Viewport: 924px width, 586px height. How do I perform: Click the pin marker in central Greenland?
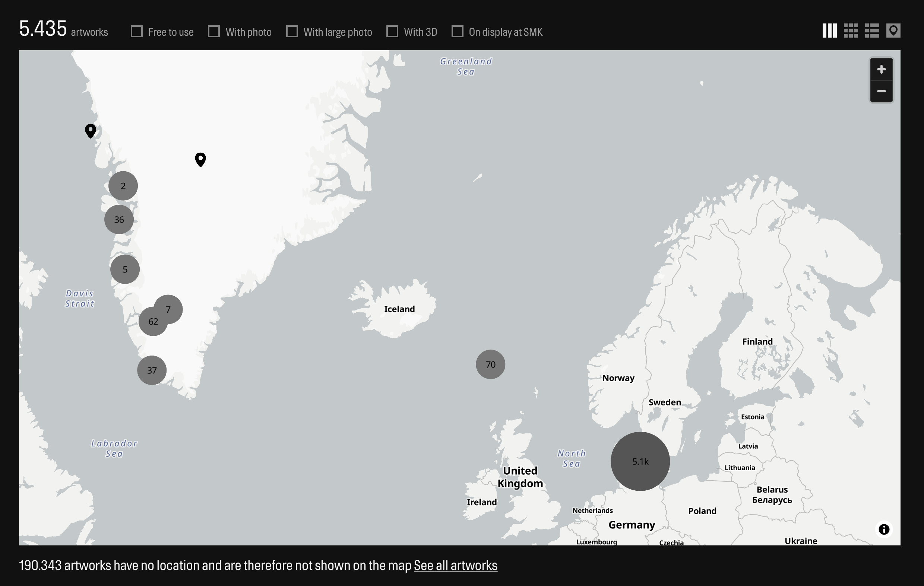point(200,159)
